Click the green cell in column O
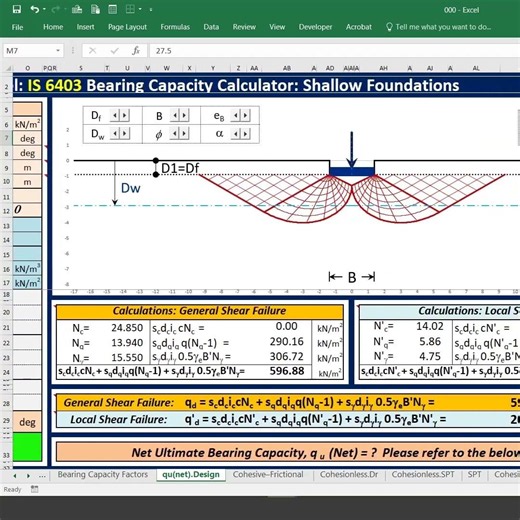 pos(27,447)
